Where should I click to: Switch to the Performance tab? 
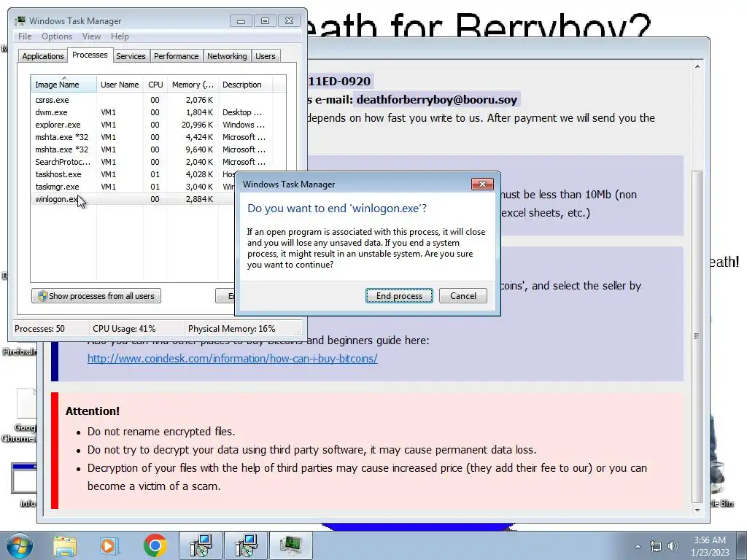[x=176, y=56]
